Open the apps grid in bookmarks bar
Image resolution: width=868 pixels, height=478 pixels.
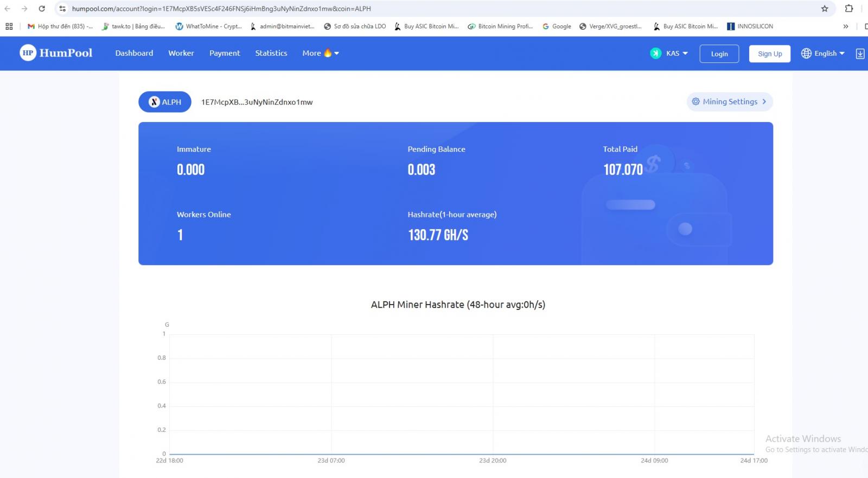pos(9,26)
